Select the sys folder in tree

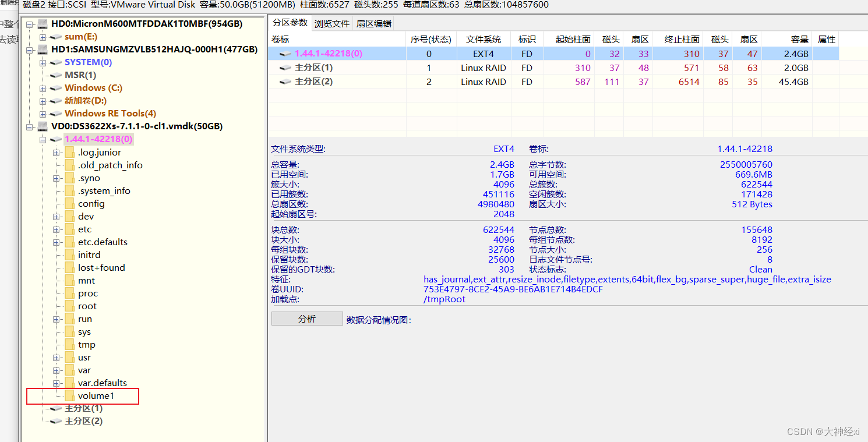click(84, 332)
